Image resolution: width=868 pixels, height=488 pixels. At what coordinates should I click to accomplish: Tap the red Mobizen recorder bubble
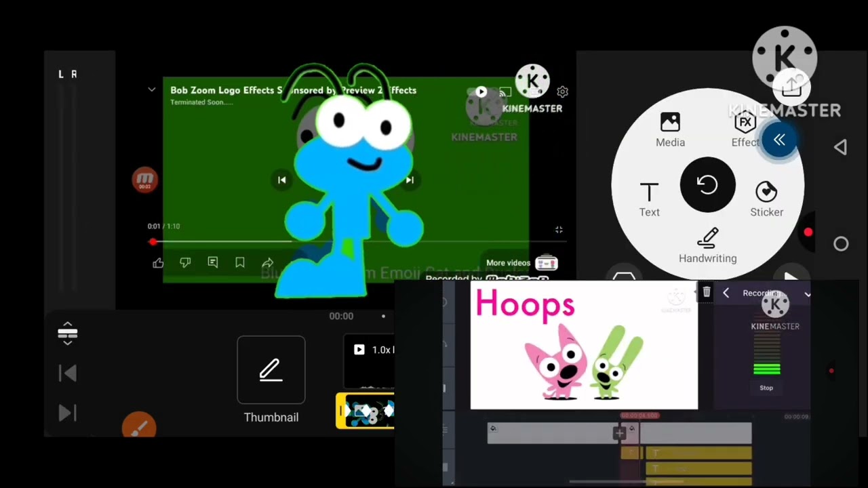point(144,180)
